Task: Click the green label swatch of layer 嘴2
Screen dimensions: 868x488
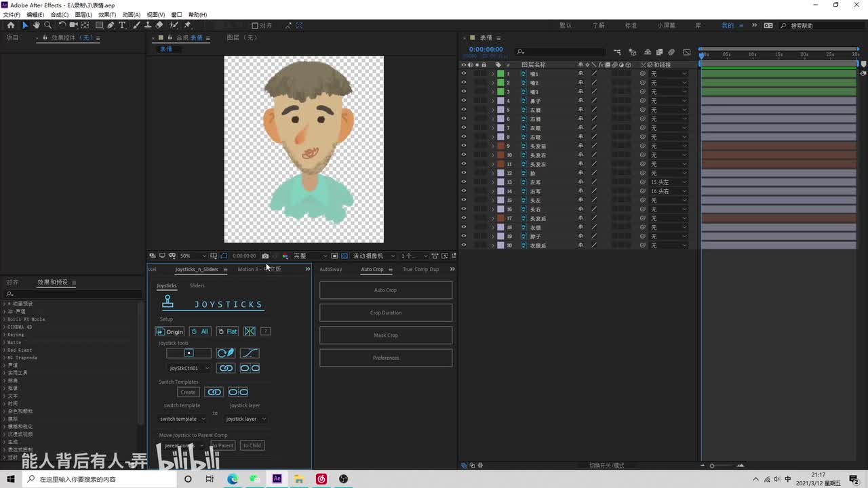Action: tap(500, 83)
